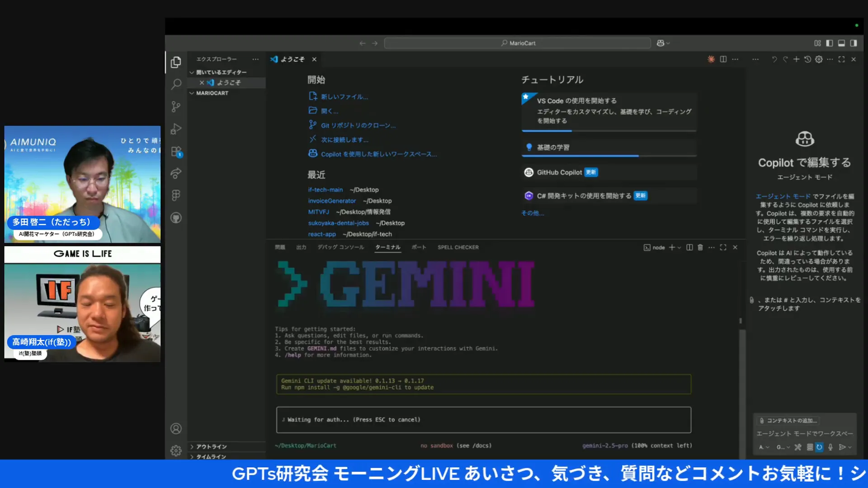Open the Run and Debug view

[x=176, y=129]
